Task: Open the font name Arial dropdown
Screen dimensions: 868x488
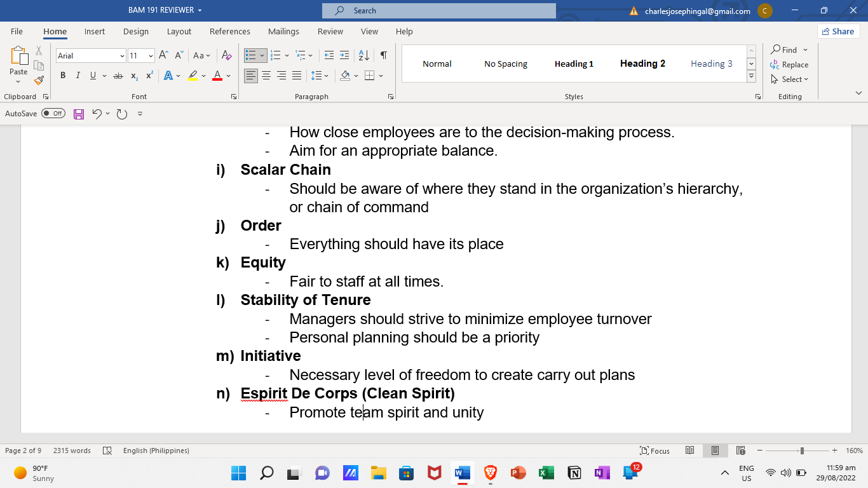Action: [122, 56]
